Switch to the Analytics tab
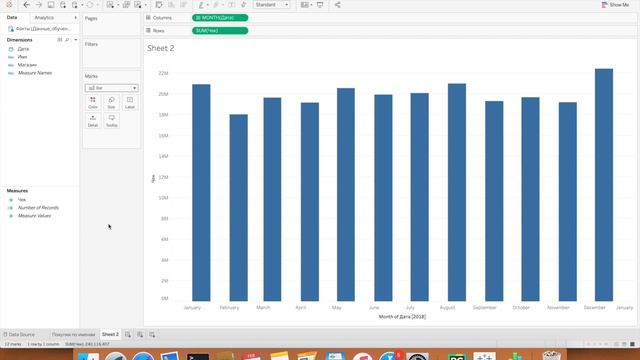 tap(44, 18)
